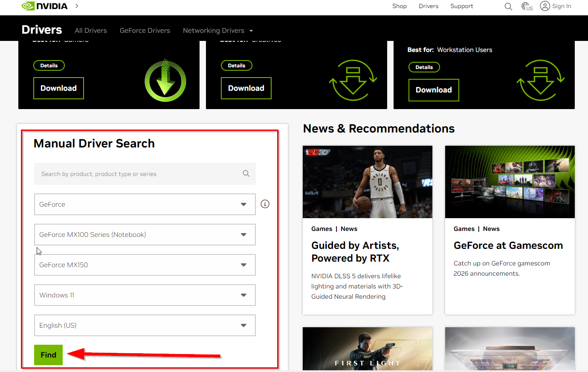Open the English (US) language dropdown
Viewport: 588px width, 372px height.
tap(145, 326)
